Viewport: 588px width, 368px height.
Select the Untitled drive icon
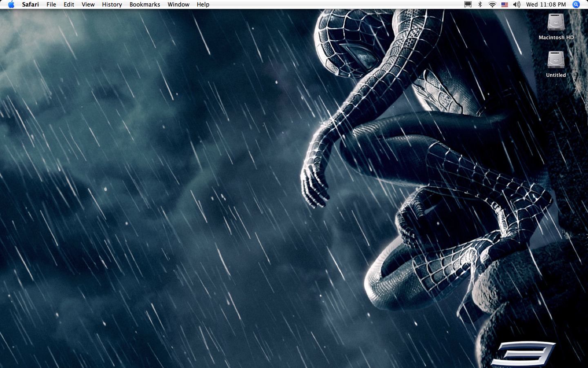[x=556, y=60]
